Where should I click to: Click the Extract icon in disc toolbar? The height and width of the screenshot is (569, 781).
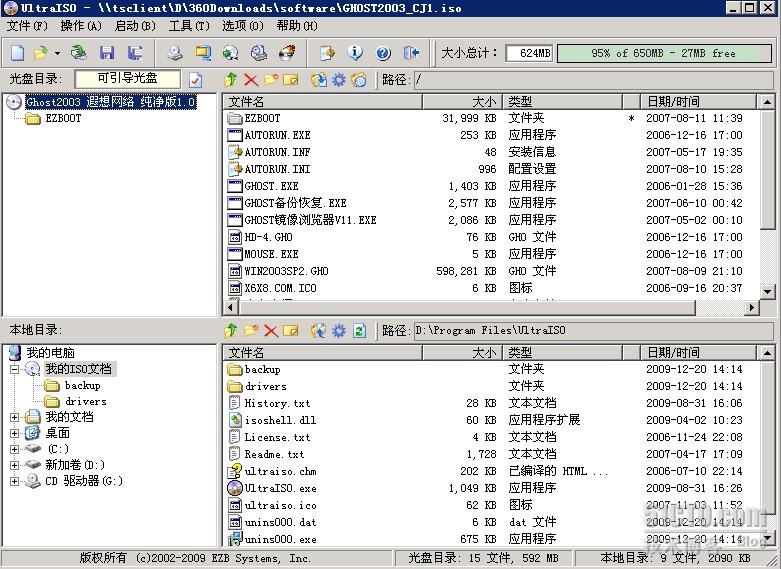pyautogui.click(x=319, y=80)
